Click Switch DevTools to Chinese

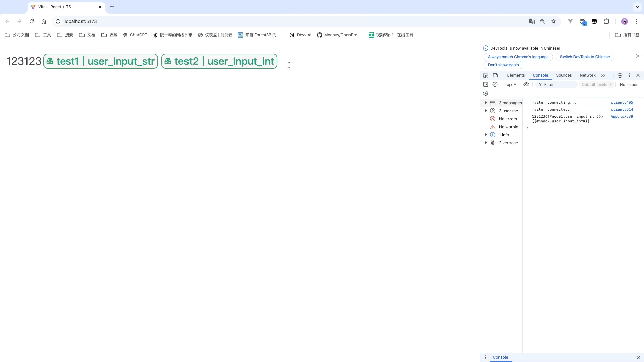tap(585, 57)
